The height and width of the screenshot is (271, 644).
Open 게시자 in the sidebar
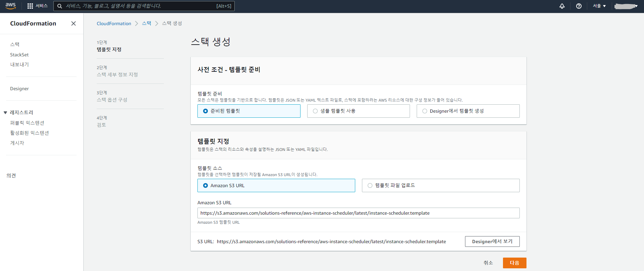point(17,143)
